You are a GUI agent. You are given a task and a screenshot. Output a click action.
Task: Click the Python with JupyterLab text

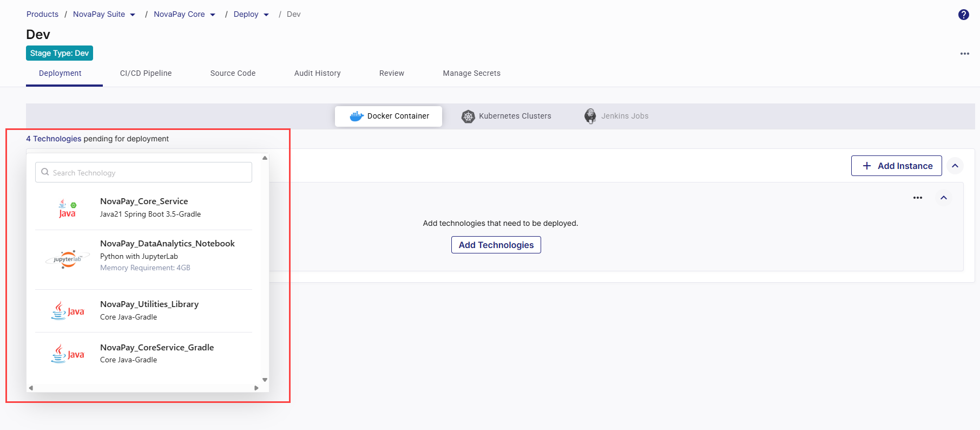tap(139, 256)
